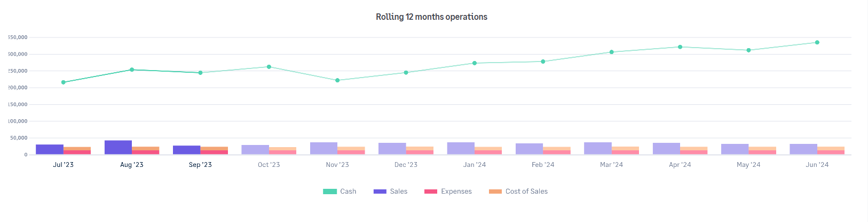Select the Aug '23 cash data point
The width and height of the screenshot is (868, 222).
tap(132, 70)
